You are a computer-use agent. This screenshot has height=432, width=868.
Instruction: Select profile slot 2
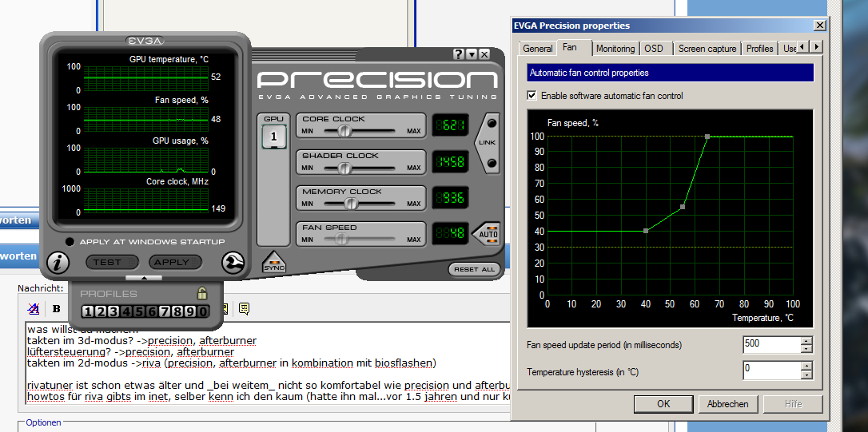click(x=101, y=312)
